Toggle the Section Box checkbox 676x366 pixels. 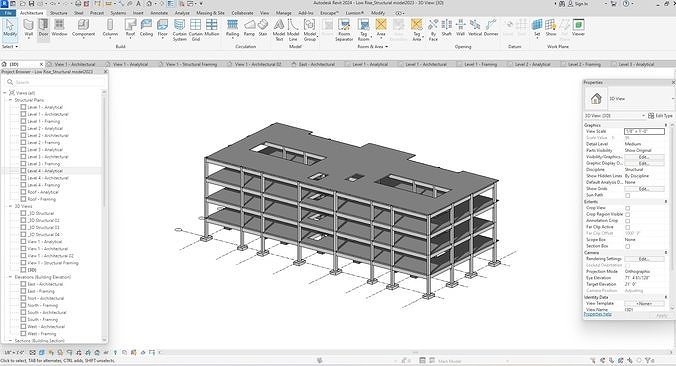628,246
